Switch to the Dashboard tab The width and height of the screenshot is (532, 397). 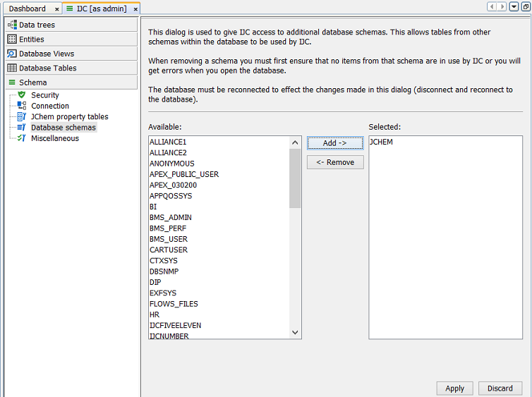pos(28,9)
